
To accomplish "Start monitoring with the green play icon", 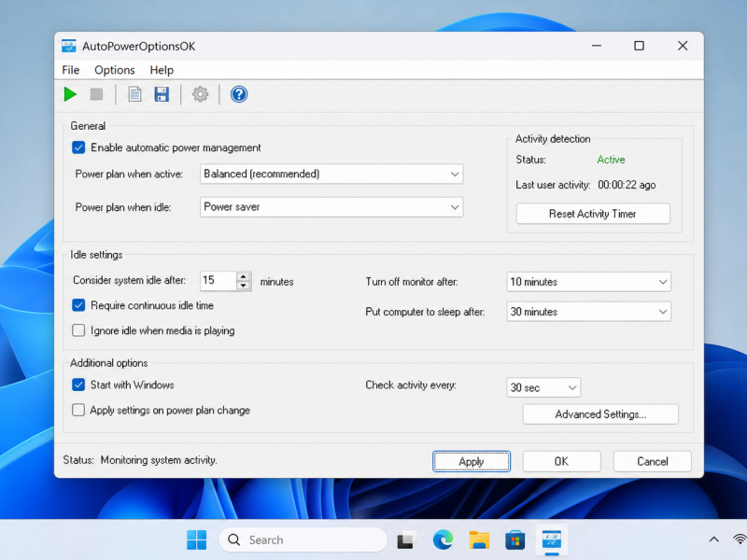I will click(70, 94).
